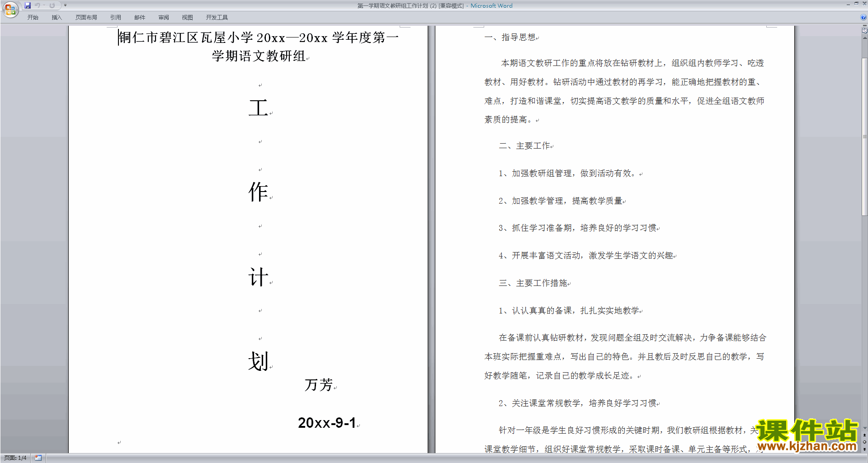The width and height of the screenshot is (868, 463).
Task: Click the line 1、加强教研组管理，做到活动有效
Action: click(569, 173)
